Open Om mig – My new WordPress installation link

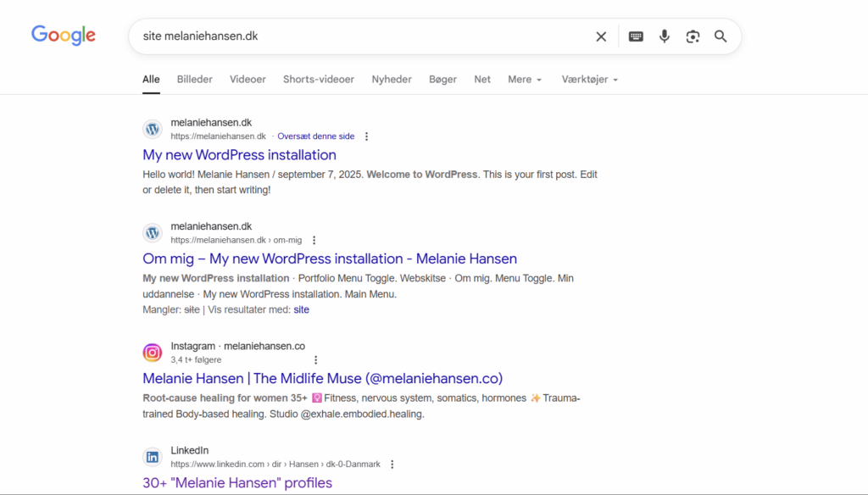pyautogui.click(x=330, y=259)
